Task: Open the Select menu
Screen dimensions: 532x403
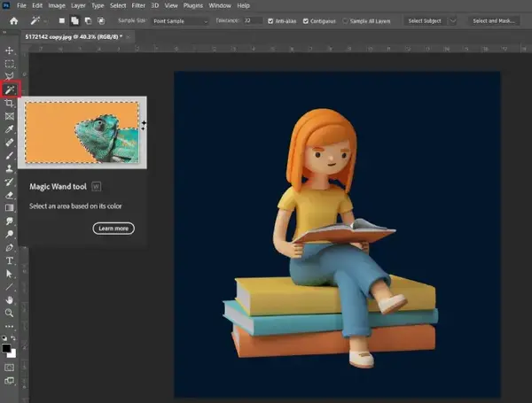Action: (118, 6)
